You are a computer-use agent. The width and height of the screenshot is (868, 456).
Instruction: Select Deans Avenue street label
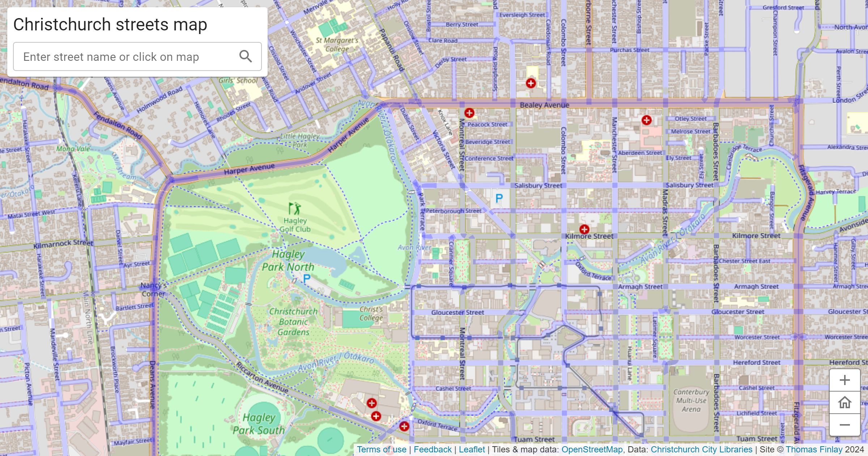pos(152,384)
